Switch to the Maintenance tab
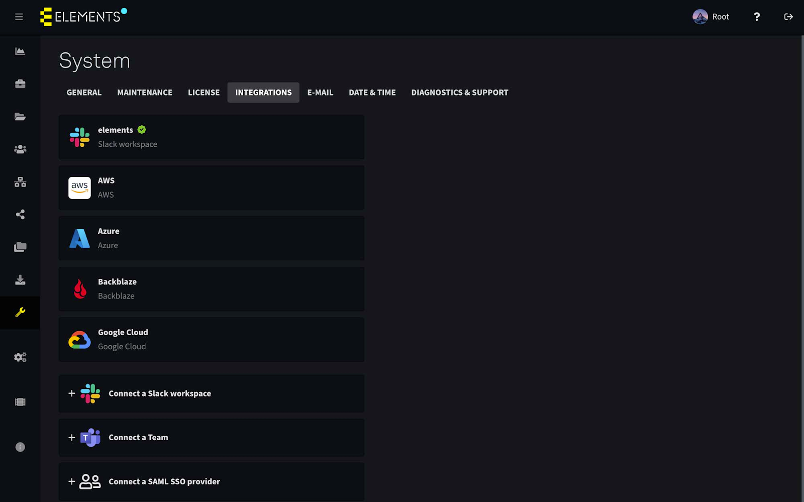The image size is (804, 502). (x=145, y=92)
